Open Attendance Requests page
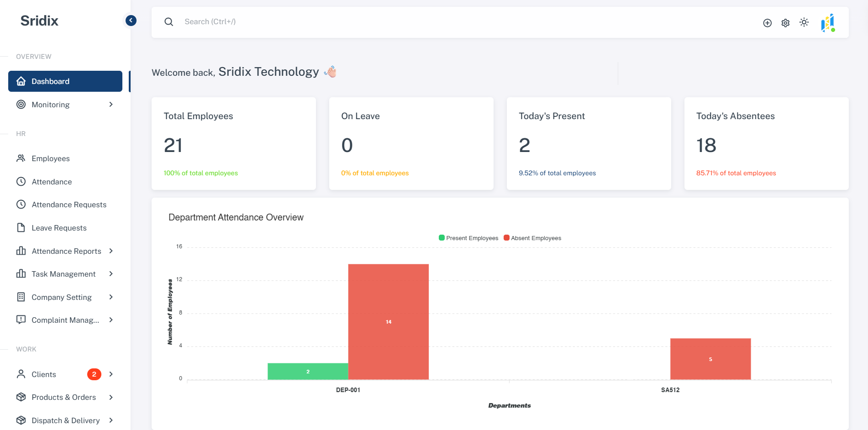 [x=69, y=205]
